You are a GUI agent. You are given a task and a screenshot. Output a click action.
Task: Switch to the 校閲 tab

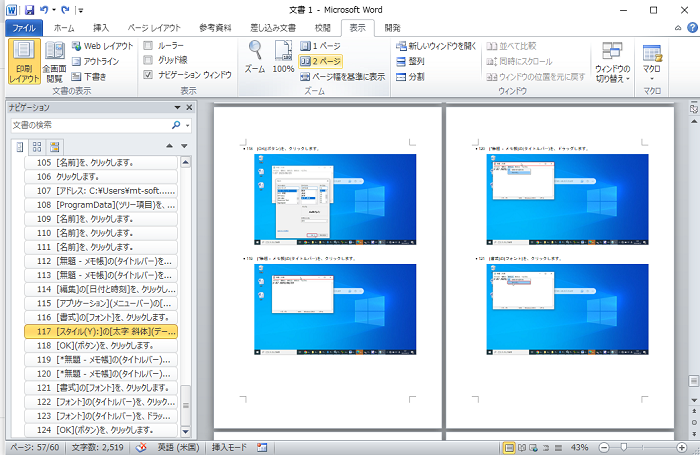tap(322, 28)
